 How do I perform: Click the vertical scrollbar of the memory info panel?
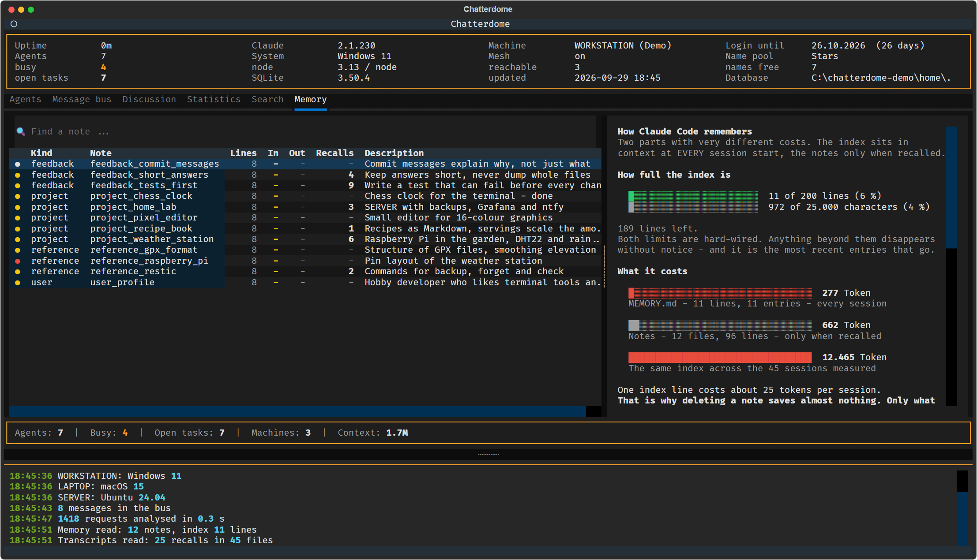951,266
